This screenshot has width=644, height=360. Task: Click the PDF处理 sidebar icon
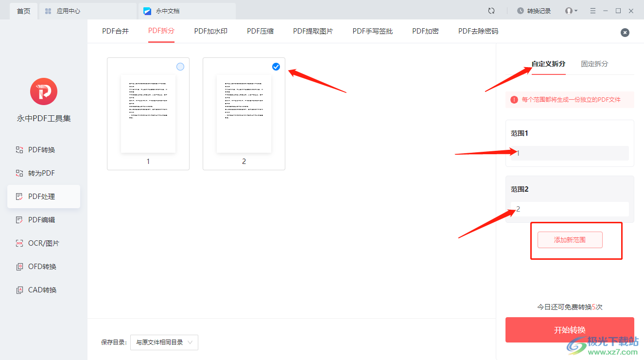pyautogui.click(x=19, y=197)
